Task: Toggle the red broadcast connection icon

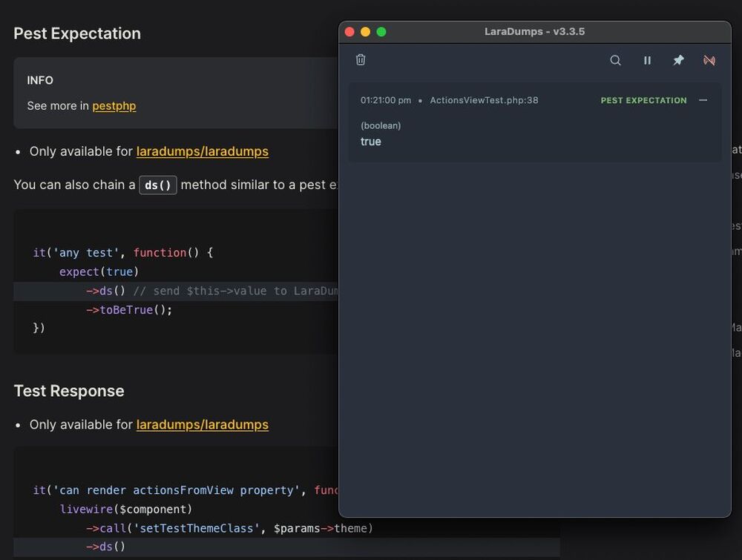Action: pyautogui.click(x=709, y=60)
